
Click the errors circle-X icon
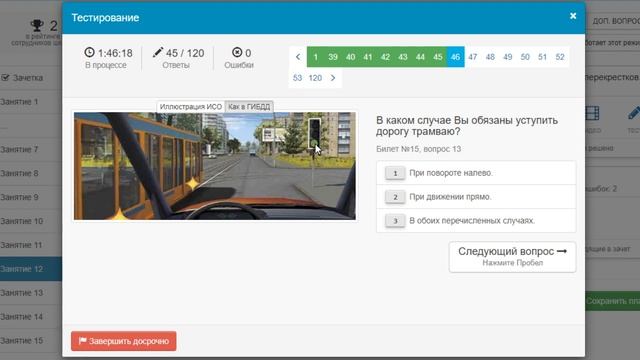pyautogui.click(x=237, y=52)
